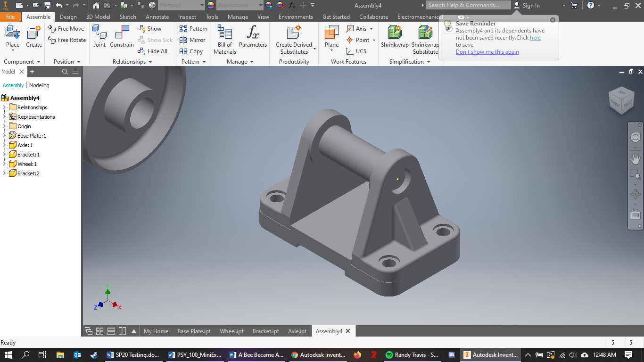The height and width of the screenshot is (362, 644).
Task: Click the work Plane tool
Action: 332,37
